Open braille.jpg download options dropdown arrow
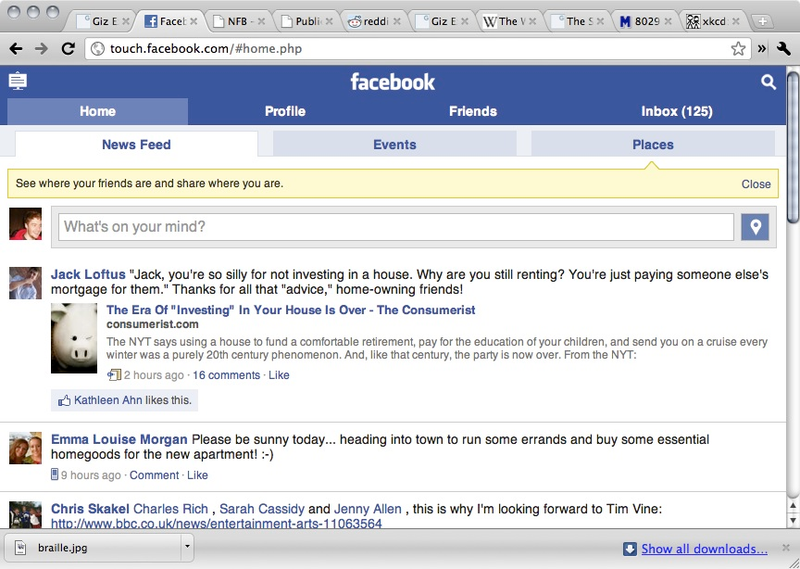The image size is (800, 569). [187, 547]
